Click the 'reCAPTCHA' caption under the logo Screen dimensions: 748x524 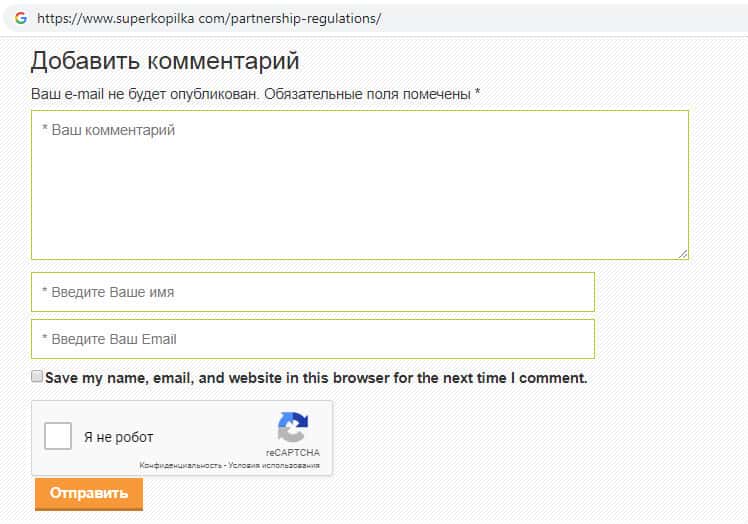(x=293, y=453)
